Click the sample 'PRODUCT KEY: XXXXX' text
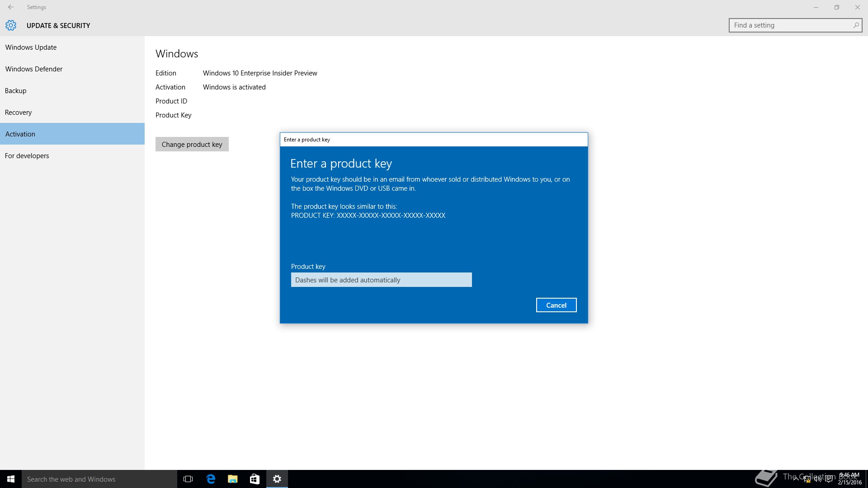This screenshot has width=868, height=488. coord(368,216)
